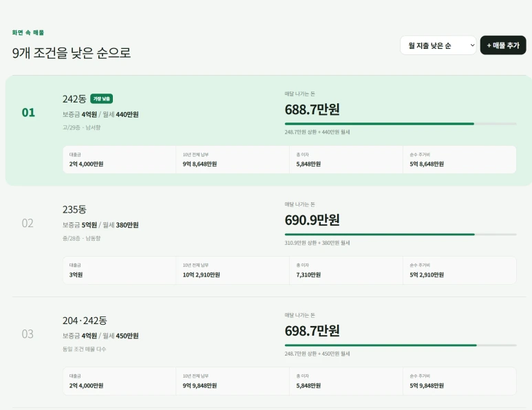
Task: Click the 10년 전체 납부 9억 8,648만원 cell
Action: click(233, 160)
